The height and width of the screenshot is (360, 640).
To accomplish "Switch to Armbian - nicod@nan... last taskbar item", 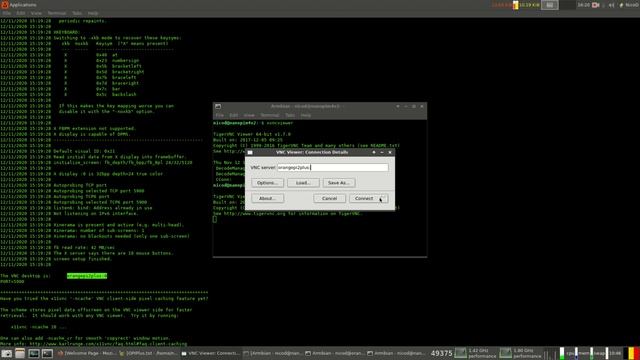I will click(x=396, y=353).
